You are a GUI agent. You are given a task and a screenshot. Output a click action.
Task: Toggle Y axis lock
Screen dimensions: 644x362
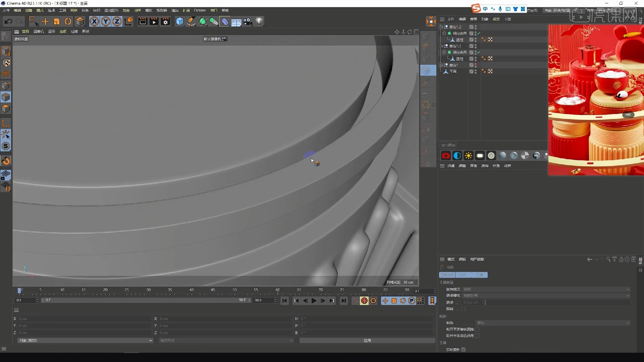[106, 21]
